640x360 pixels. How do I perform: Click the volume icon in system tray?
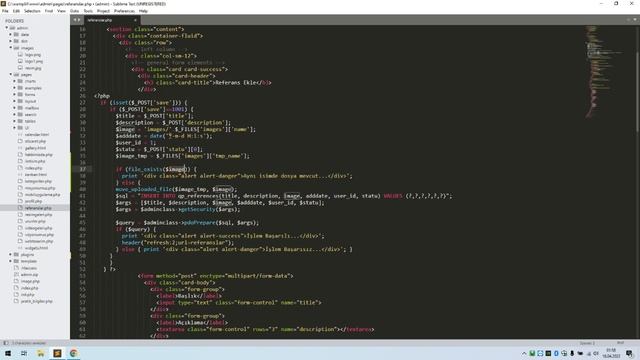click(596, 353)
